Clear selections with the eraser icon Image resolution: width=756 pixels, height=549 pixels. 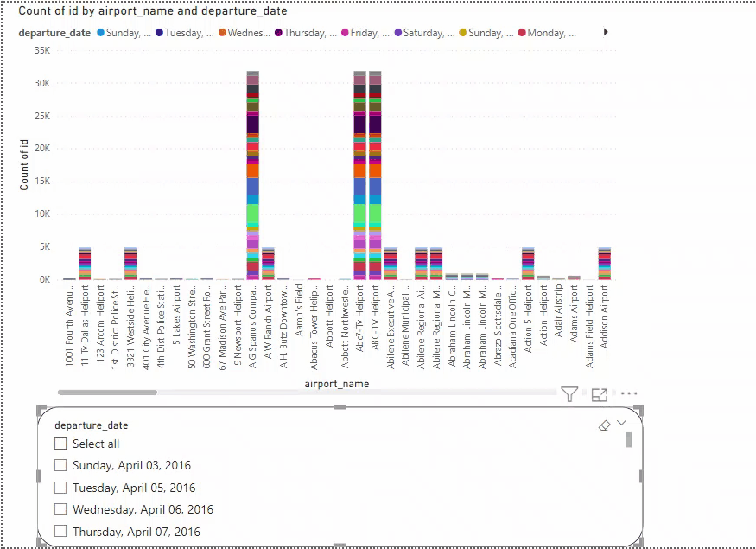(605, 425)
